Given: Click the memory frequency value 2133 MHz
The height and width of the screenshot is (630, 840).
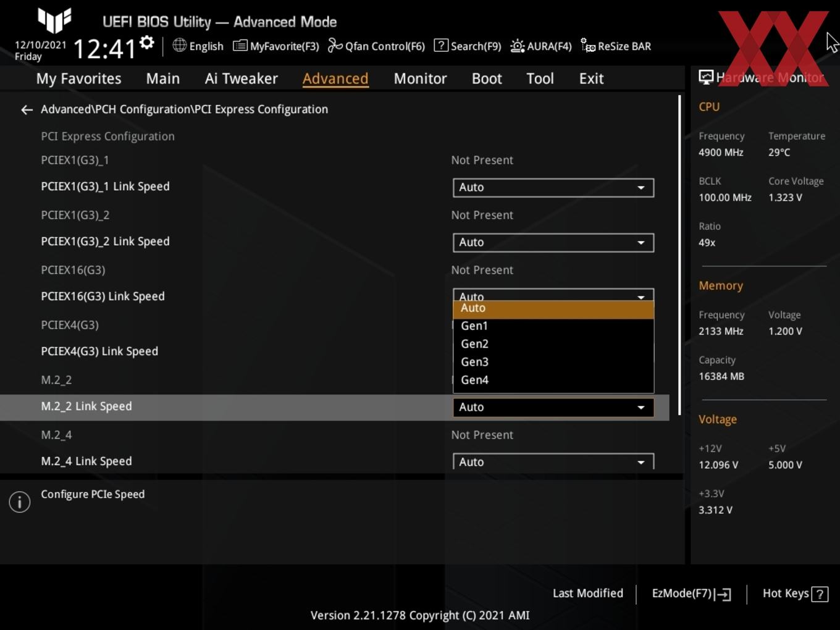Looking at the screenshot, I should click(721, 331).
